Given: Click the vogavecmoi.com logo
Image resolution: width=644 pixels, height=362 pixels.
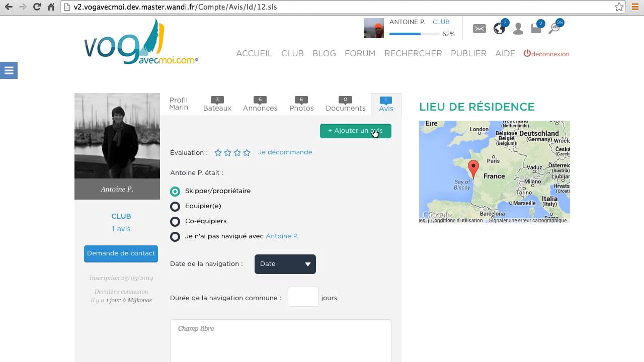Looking at the screenshot, I should (x=141, y=42).
